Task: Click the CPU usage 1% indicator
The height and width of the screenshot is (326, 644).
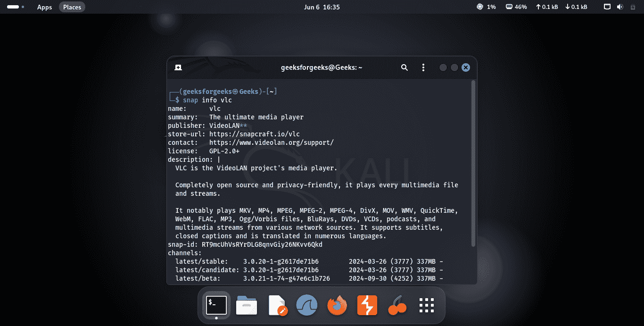Action: pos(486,7)
